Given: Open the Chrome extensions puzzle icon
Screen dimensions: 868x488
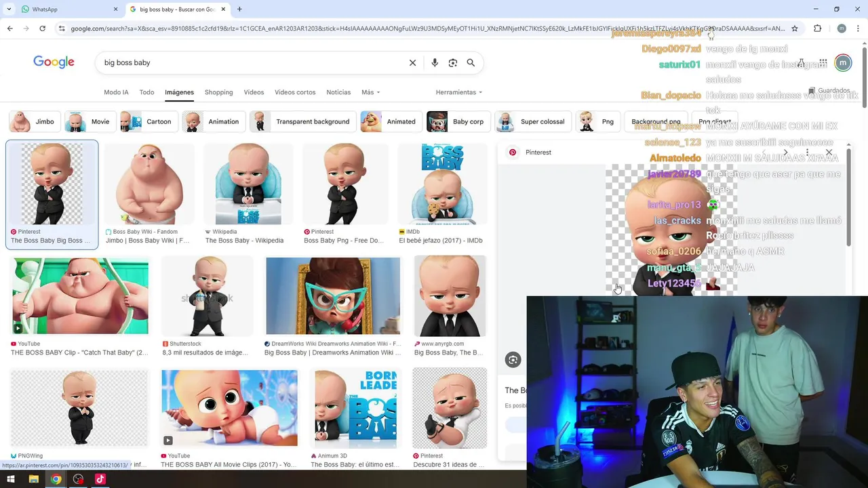Looking at the screenshot, I should click(x=817, y=28).
